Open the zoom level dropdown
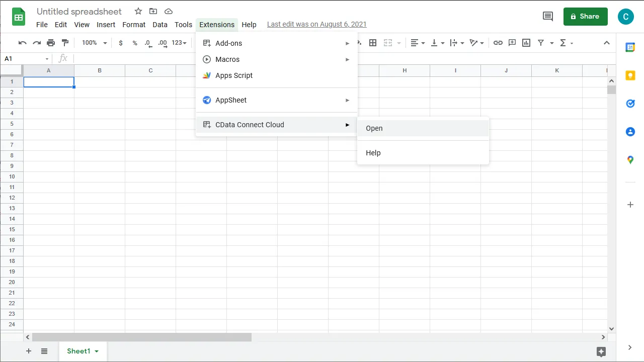The height and width of the screenshot is (362, 644). pos(94,43)
